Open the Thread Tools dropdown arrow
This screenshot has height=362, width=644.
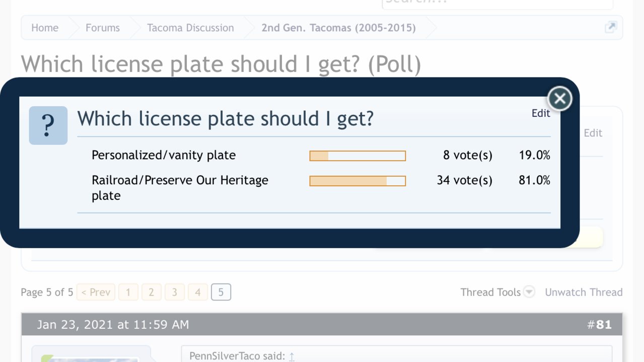pyautogui.click(x=529, y=292)
